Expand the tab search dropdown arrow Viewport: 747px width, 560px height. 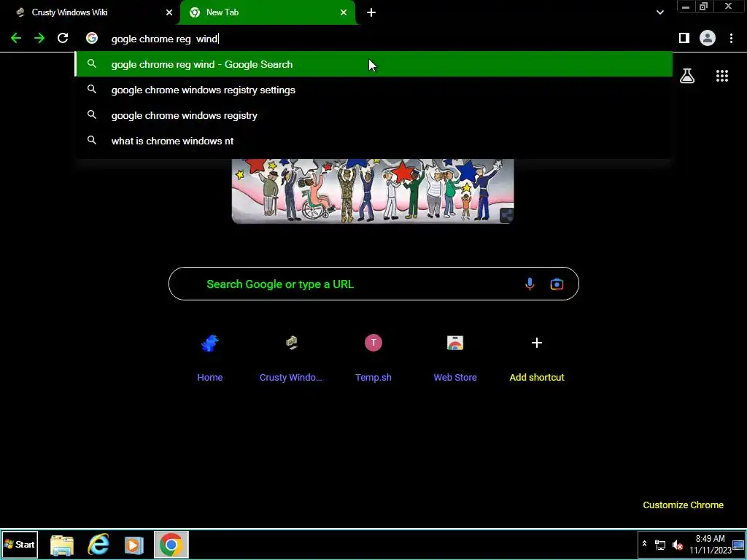coord(659,12)
